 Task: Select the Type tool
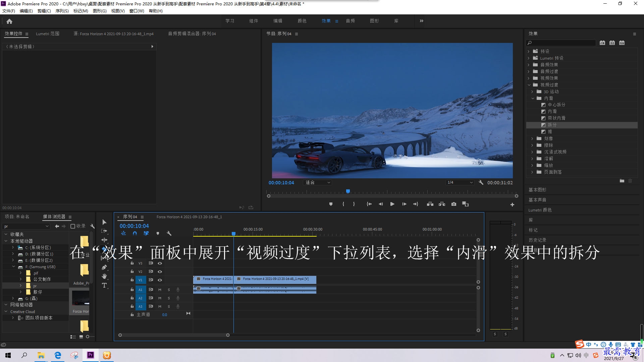click(104, 285)
